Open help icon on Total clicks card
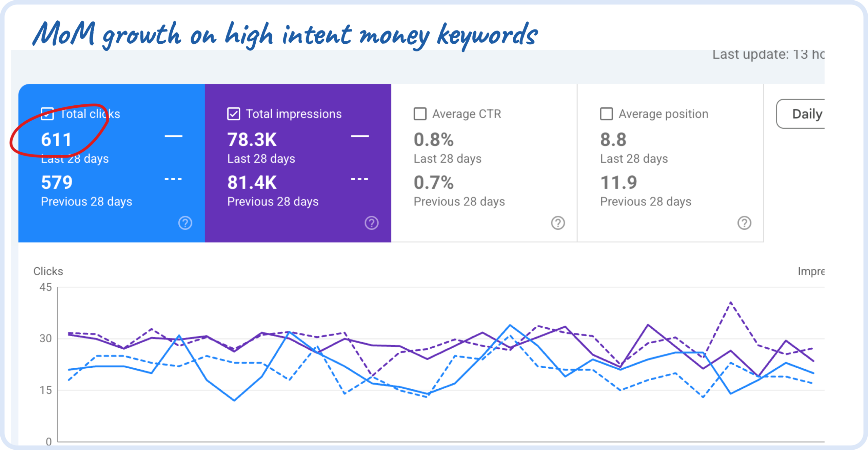 click(185, 223)
